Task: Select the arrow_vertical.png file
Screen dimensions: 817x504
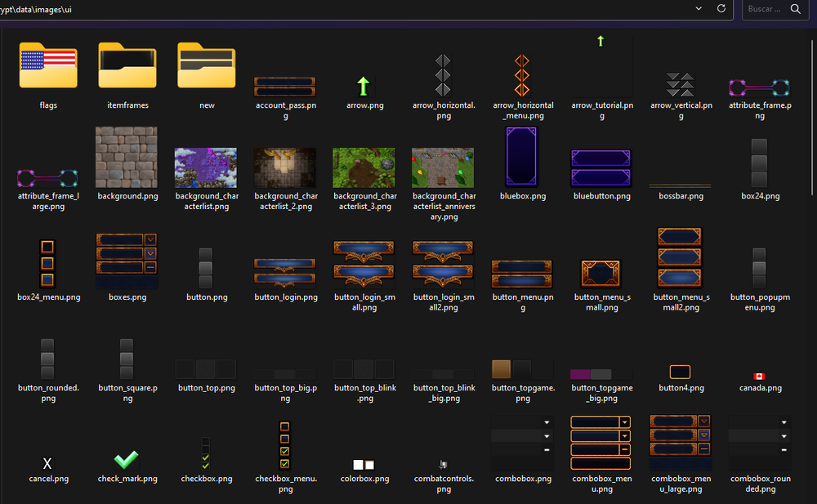Action: [680, 85]
